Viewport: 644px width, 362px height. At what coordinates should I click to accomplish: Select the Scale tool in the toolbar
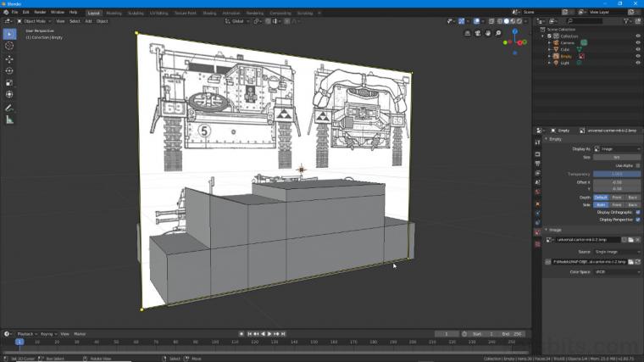9,83
